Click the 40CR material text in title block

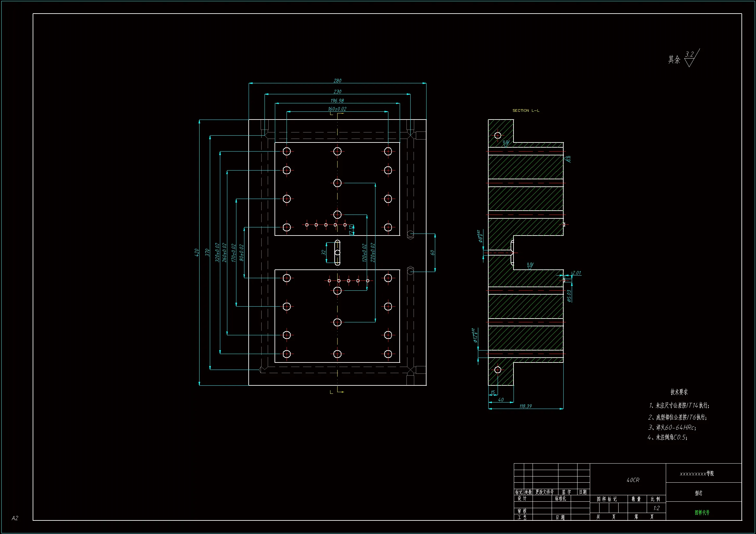(x=632, y=480)
